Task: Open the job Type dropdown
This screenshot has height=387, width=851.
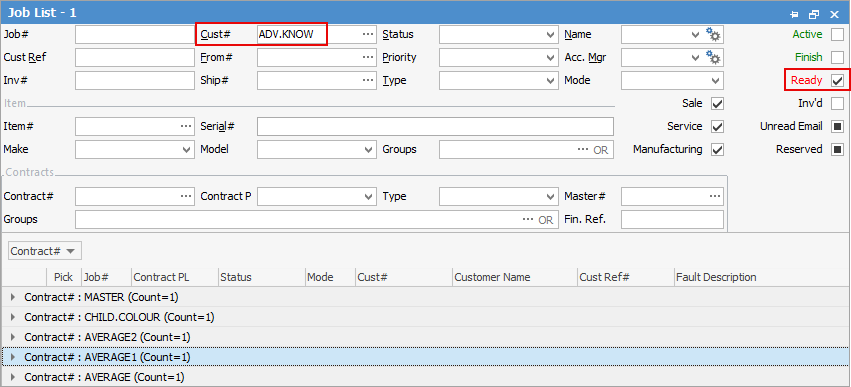Action: pyautogui.click(x=550, y=81)
